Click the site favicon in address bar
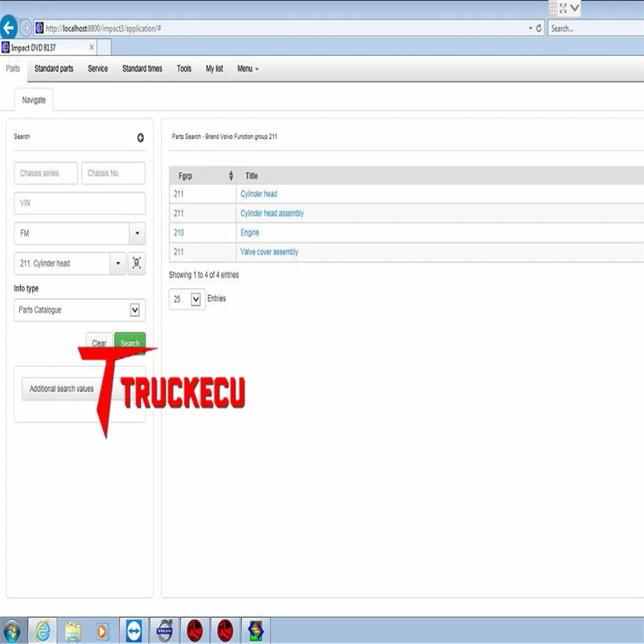The image size is (644, 644). (39, 28)
